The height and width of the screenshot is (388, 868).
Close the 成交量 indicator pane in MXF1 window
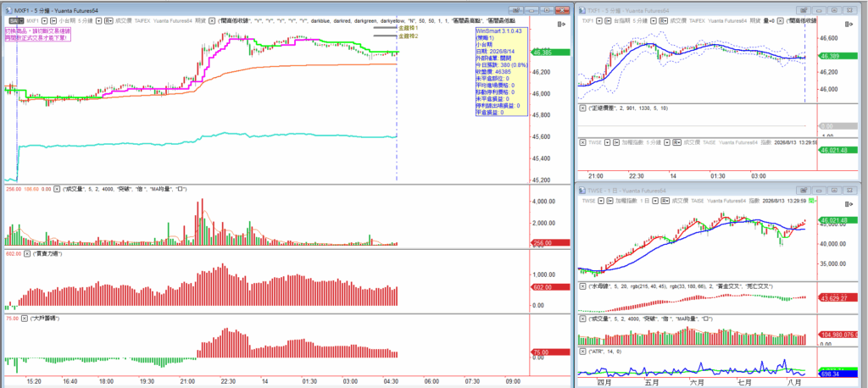pos(55,189)
